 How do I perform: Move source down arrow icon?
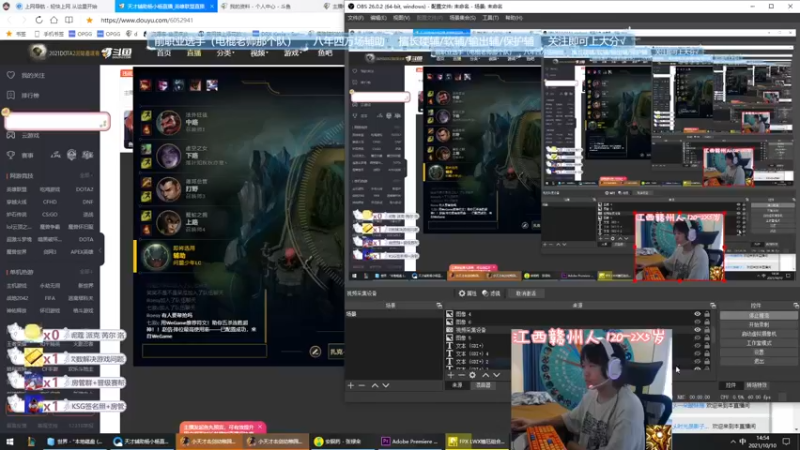pyautogui.click(x=496, y=375)
